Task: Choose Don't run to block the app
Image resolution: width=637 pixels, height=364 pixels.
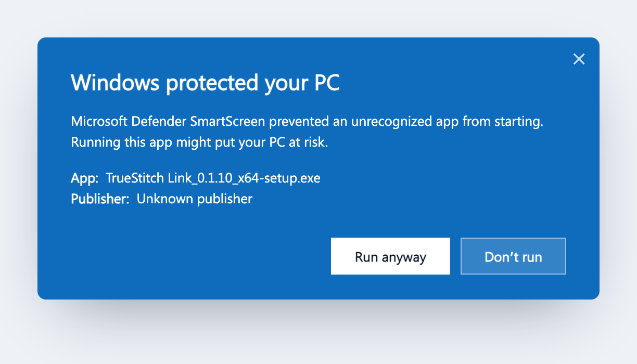Action: pos(513,256)
